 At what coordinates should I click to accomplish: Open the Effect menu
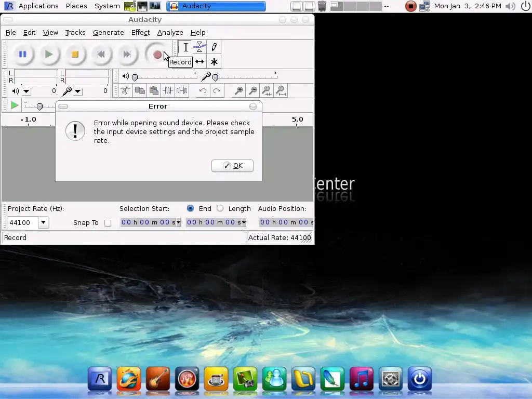tap(140, 33)
